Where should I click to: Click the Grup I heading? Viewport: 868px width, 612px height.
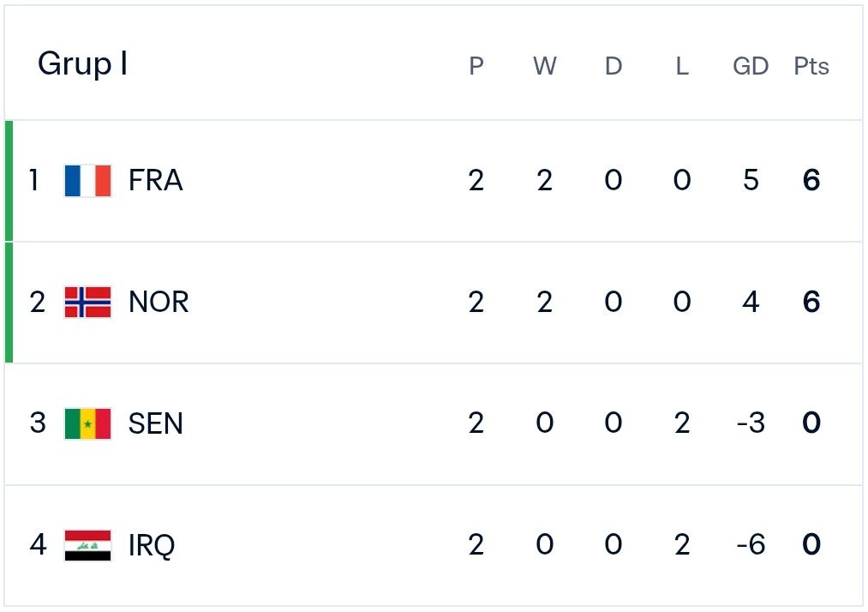point(83,64)
